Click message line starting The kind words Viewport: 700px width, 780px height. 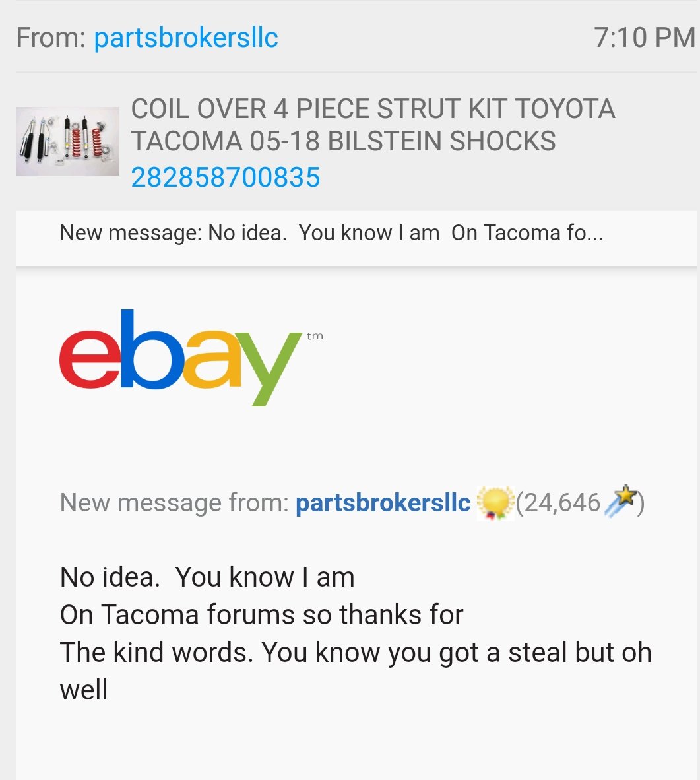coord(356,653)
